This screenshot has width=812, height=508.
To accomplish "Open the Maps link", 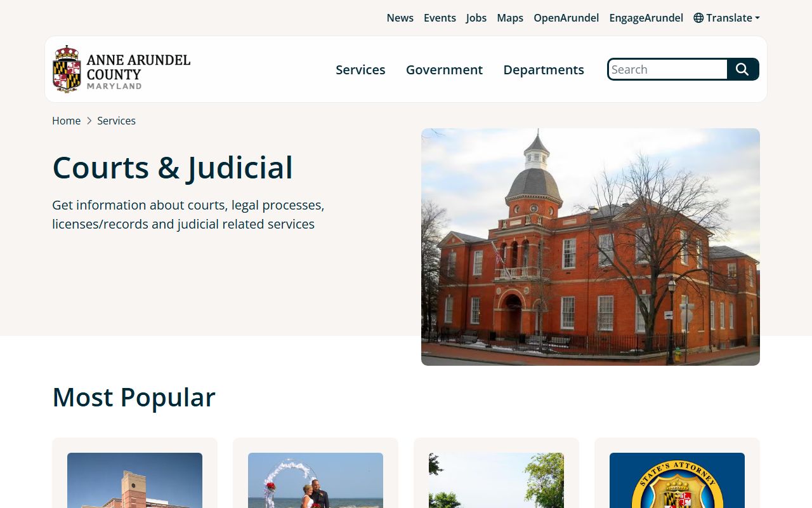I will (510, 18).
